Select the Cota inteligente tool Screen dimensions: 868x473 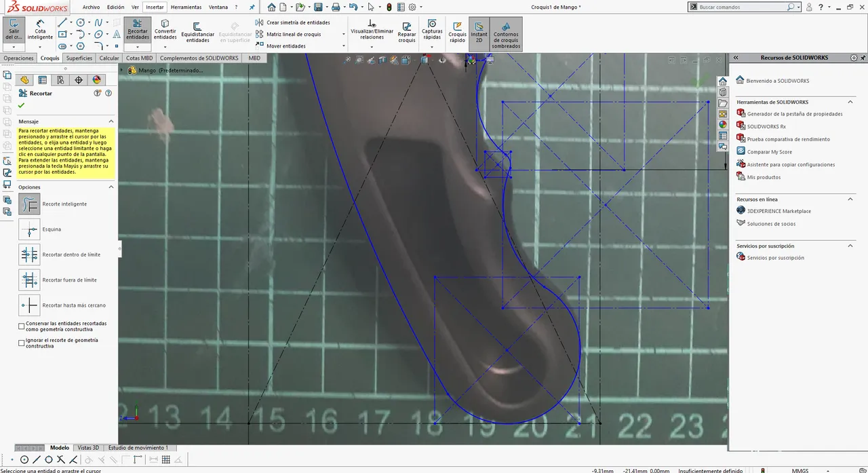click(40, 31)
